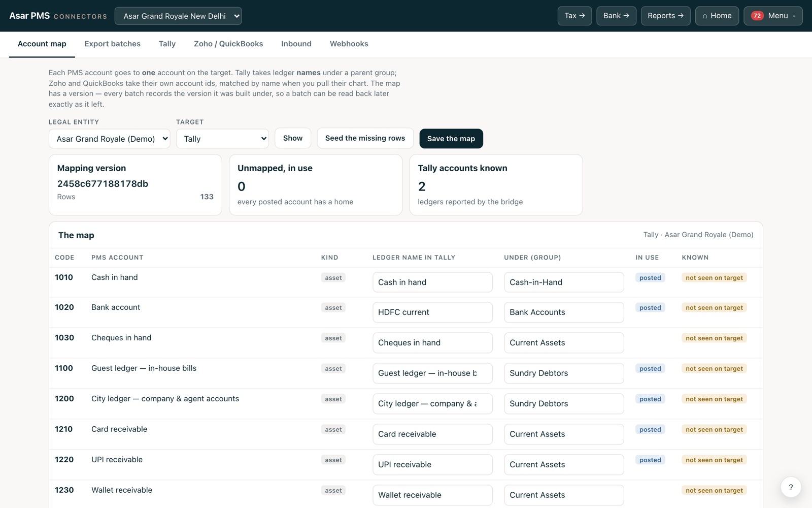The image size is (812, 508).
Task: Open the Home page button
Action: click(717, 16)
